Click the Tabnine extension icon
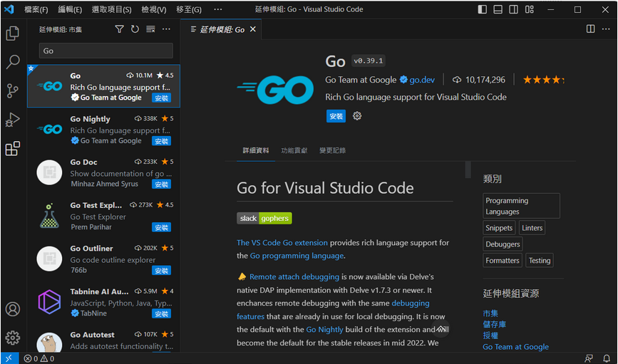The height and width of the screenshot is (364, 618). [49, 302]
